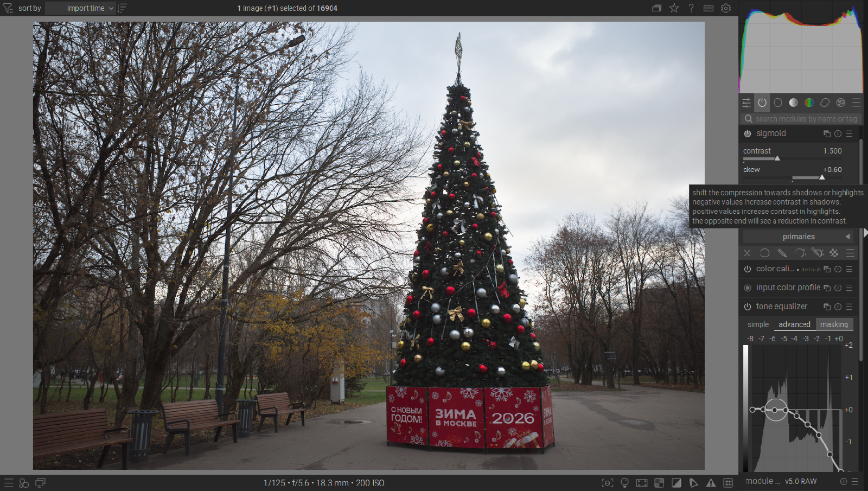Open the sigmoid presets menu
Screen dimensions: 868x491
(850, 133)
